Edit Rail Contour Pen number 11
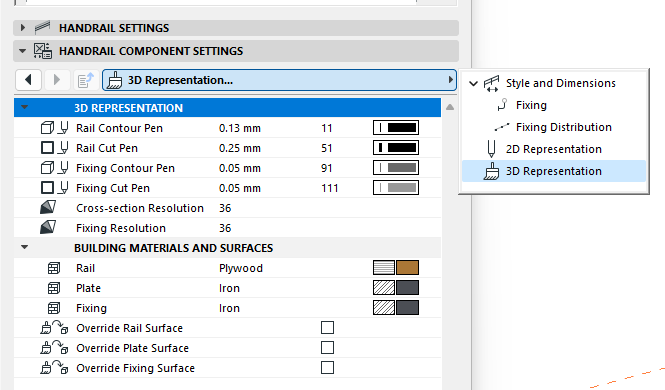Viewport: 665px width, 390px height. click(x=327, y=128)
